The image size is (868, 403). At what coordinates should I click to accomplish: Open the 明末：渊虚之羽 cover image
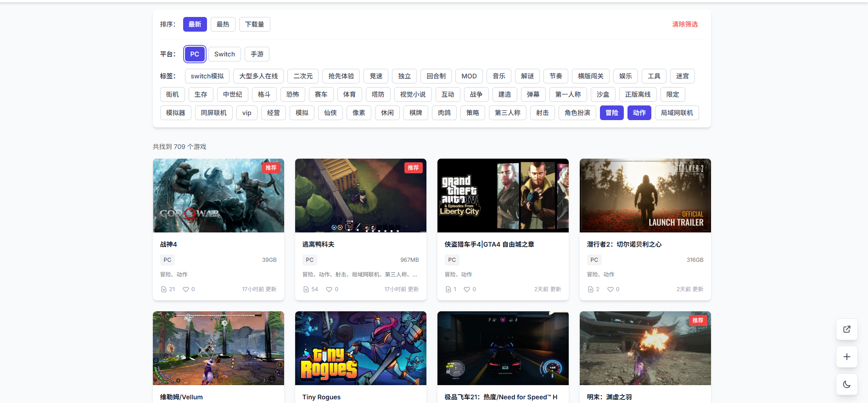(x=645, y=348)
